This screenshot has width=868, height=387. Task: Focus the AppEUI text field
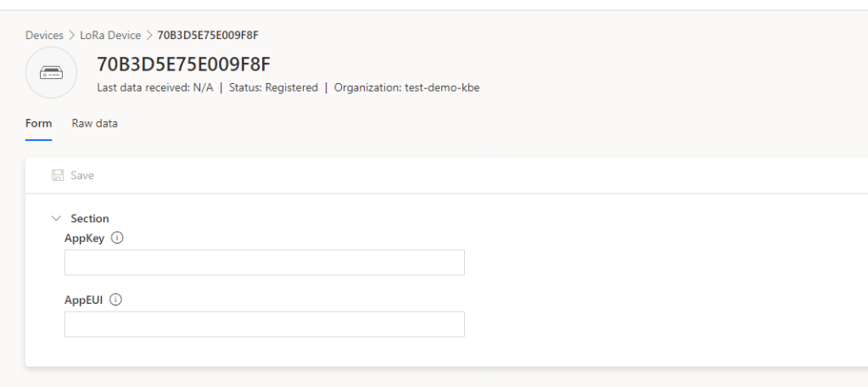coord(264,324)
